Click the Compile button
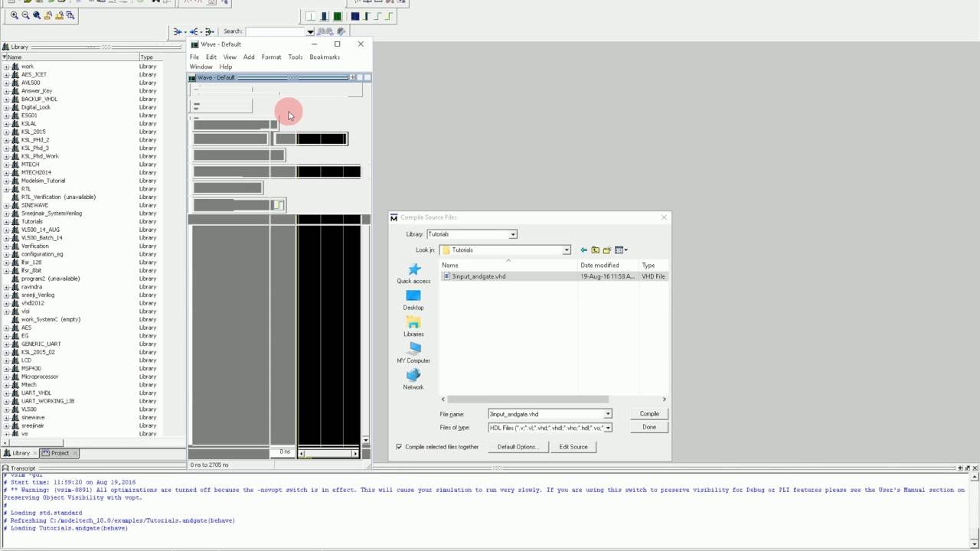Image resolution: width=980 pixels, height=551 pixels. pos(649,414)
